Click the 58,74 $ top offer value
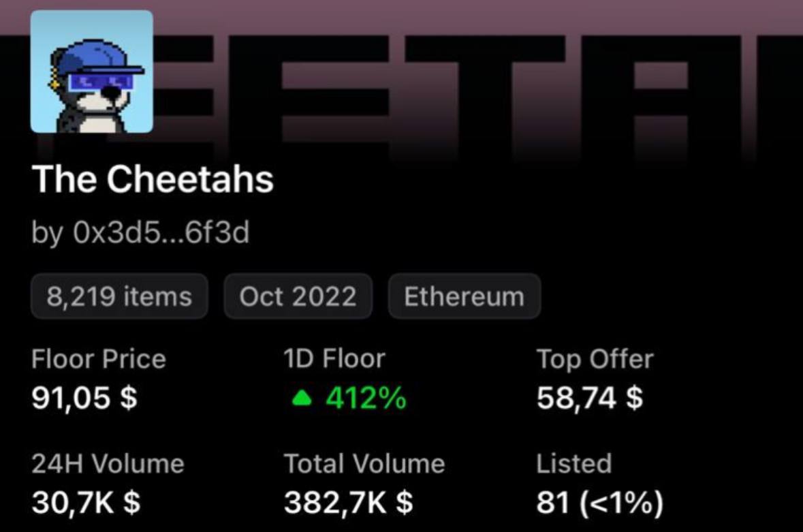This screenshot has height=532, width=803. (590, 398)
